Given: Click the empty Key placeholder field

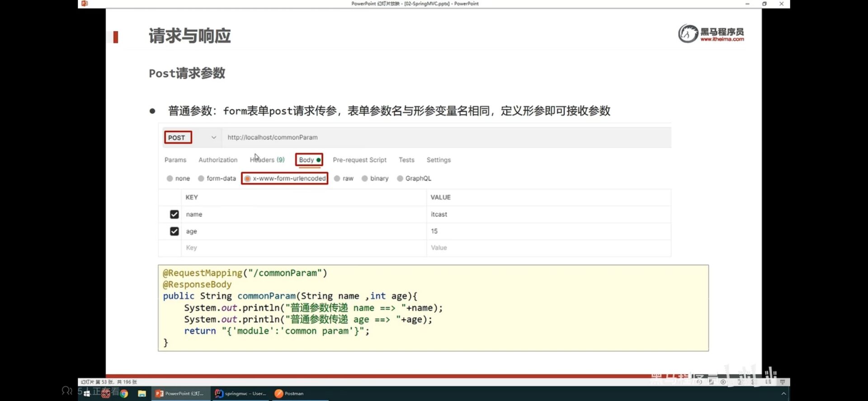Looking at the screenshot, I should coord(304,248).
